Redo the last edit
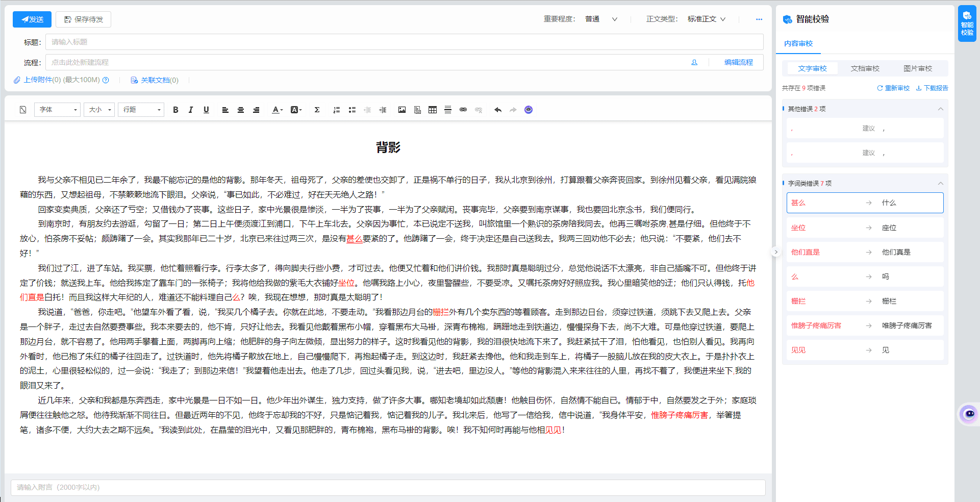 click(513, 110)
